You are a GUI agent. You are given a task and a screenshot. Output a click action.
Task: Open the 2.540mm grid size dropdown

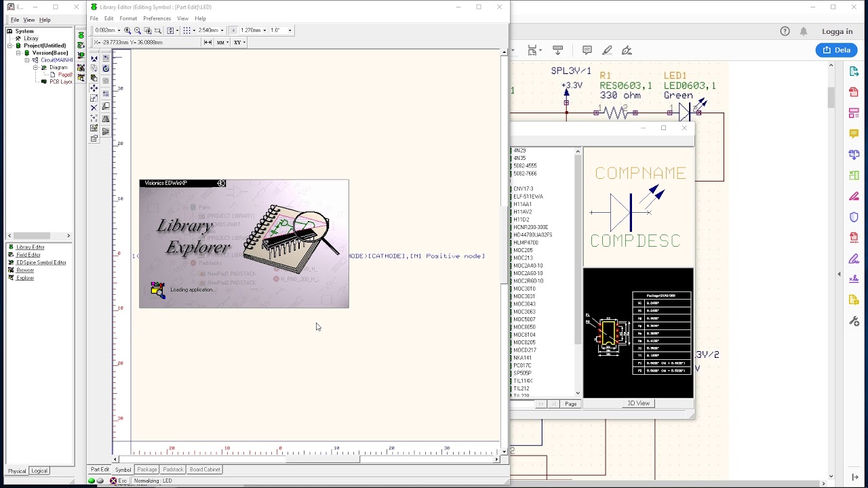coord(222,30)
